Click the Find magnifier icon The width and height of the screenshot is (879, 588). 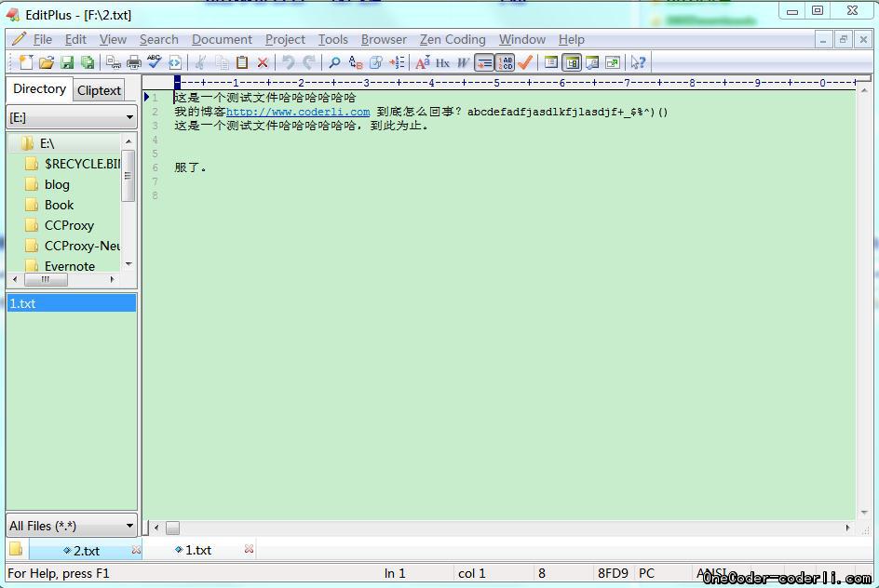[334, 62]
